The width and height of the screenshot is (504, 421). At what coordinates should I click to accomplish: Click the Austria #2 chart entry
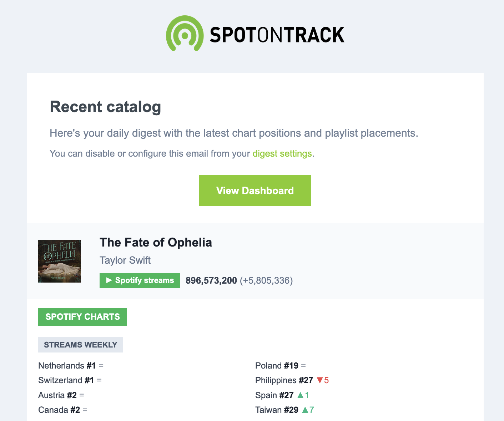coord(57,395)
